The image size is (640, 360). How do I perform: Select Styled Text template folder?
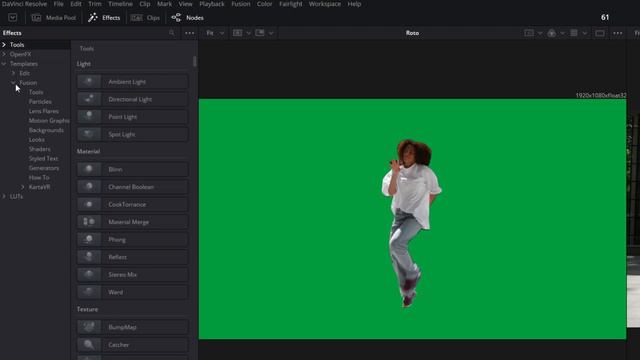pyautogui.click(x=43, y=158)
